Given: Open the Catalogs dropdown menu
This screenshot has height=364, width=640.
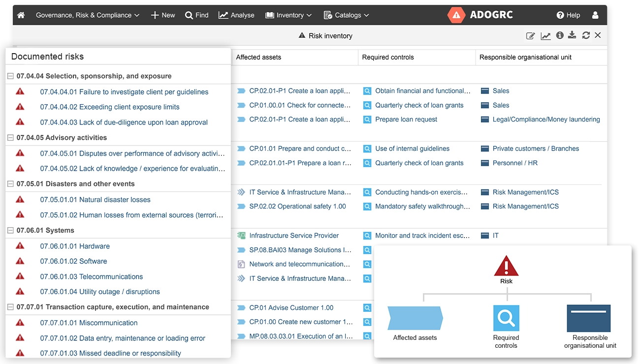Looking at the screenshot, I should click(347, 15).
